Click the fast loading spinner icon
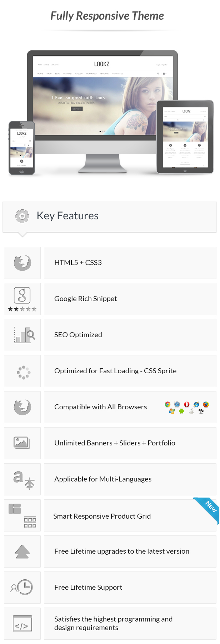The height and width of the screenshot is (644, 220). click(24, 372)
